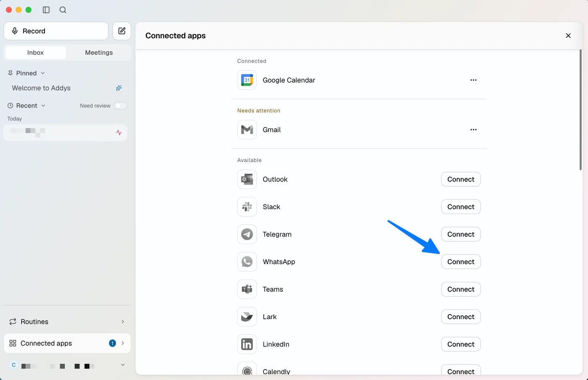Click the Gmail app icon
This screenshot has width=588, height=380.
point(247,130)
